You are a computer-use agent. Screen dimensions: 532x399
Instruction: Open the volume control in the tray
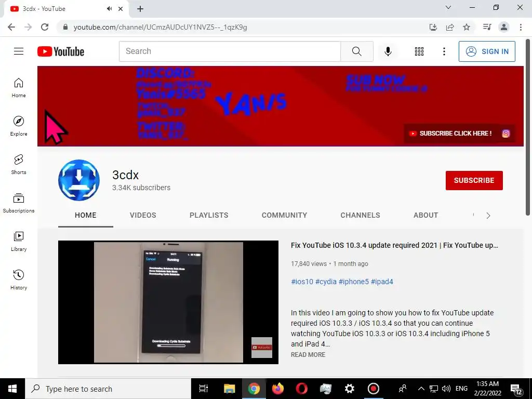click(x=446, y=389)
